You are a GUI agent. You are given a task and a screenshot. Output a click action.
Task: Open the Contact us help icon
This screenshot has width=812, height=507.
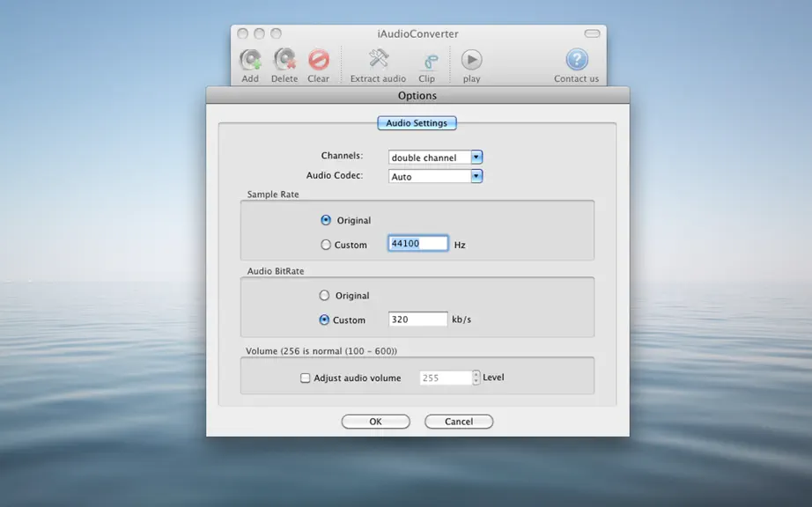click(576, 59)
